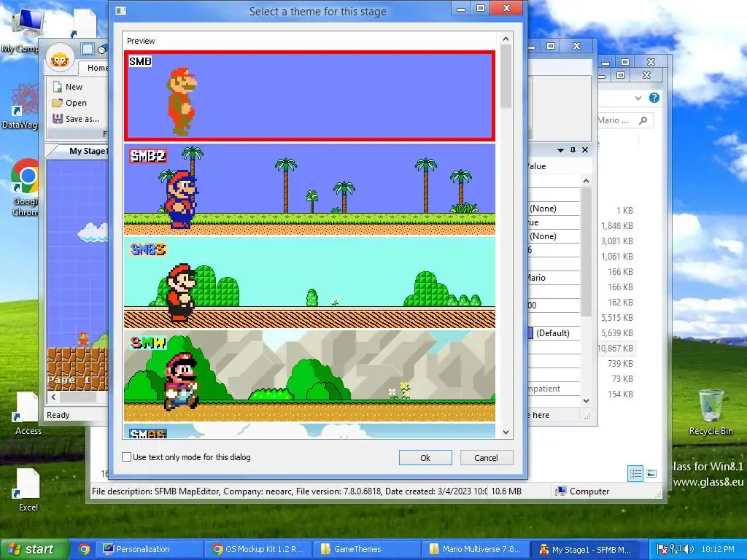Click the theme list scroll-up arrow
Viewport: 747px width, 560px height.
pos(506,39)
